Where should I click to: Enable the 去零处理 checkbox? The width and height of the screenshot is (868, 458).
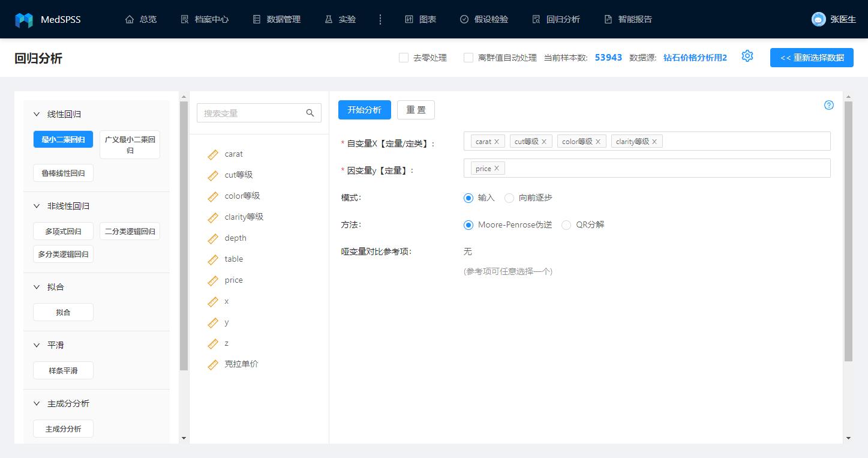404,58
